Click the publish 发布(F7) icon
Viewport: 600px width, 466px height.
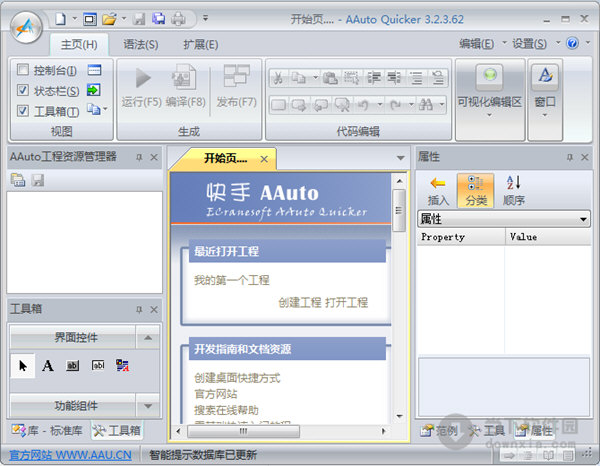click(x=236, y=75)
